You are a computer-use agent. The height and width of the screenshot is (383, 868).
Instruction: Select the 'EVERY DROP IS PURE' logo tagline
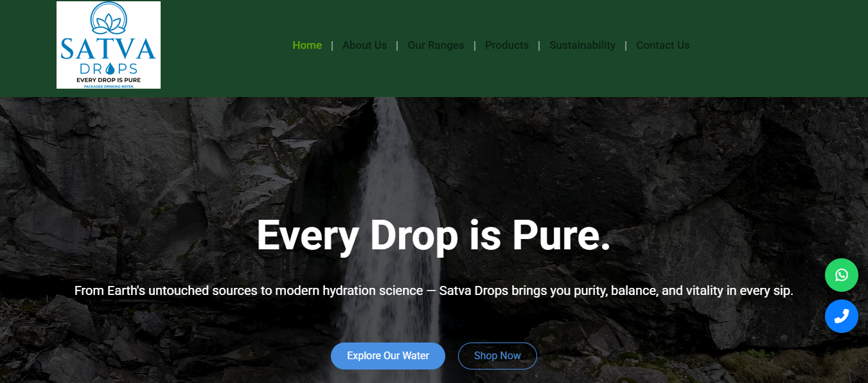pos(109,80)
